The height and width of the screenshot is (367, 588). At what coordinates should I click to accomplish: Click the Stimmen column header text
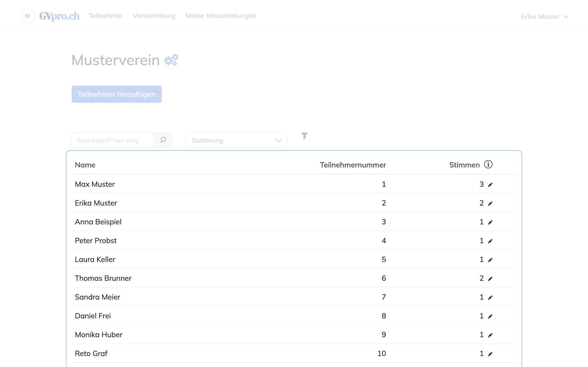464,165
